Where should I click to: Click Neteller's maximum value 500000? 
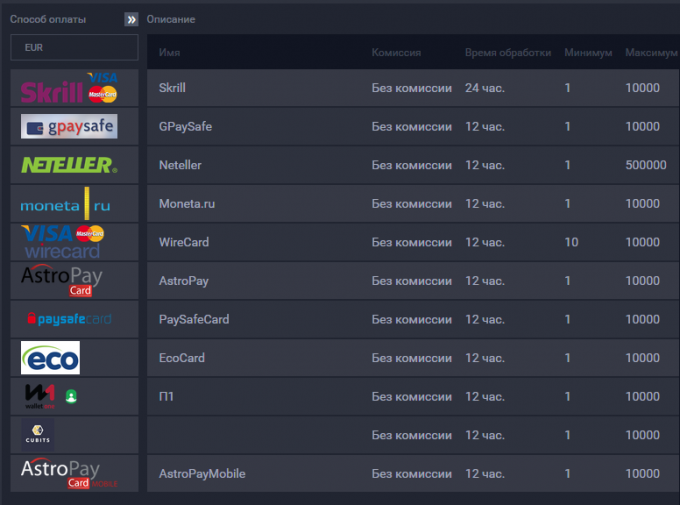point(646,165)
